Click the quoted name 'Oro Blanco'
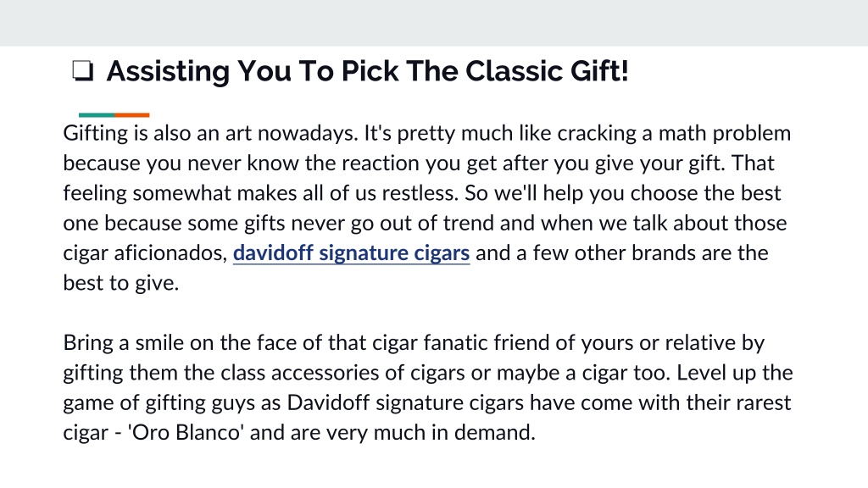The width and height of the screenshot is (868, 488). pos(186,432)
